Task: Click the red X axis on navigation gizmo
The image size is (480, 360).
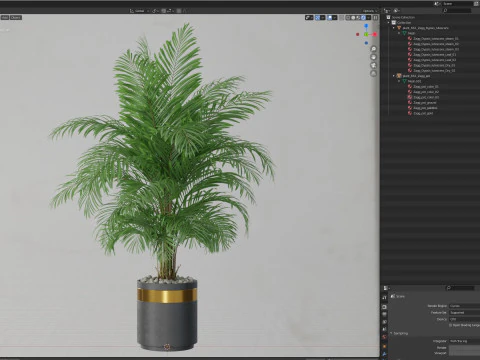Action: point(375,34)
